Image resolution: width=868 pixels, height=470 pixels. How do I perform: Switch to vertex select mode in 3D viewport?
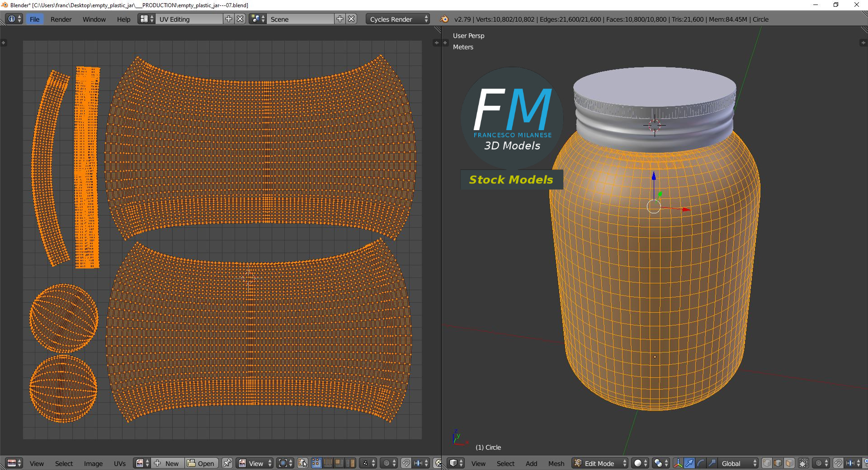767,463
